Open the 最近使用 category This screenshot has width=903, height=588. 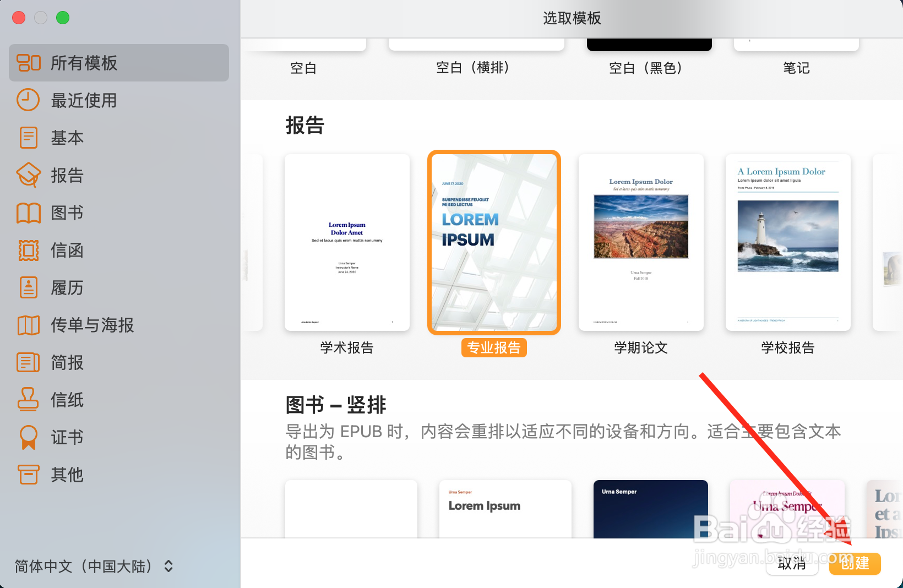tap(83, 100)
